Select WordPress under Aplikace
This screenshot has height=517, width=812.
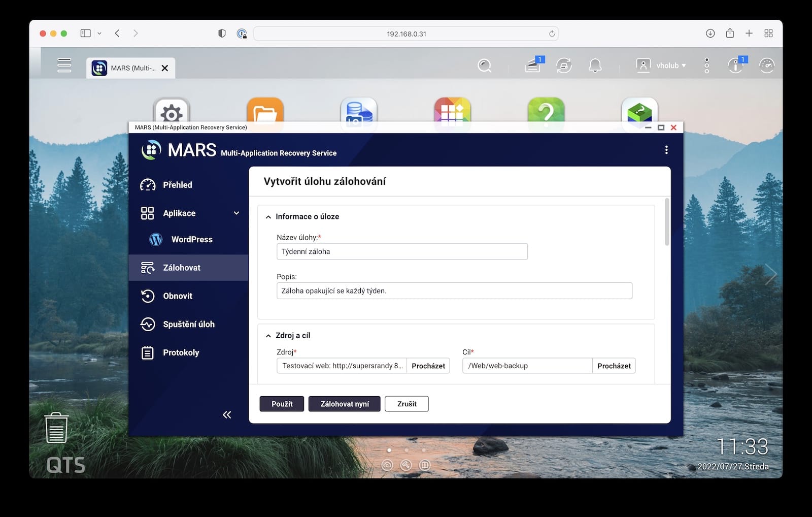[191, 239]
